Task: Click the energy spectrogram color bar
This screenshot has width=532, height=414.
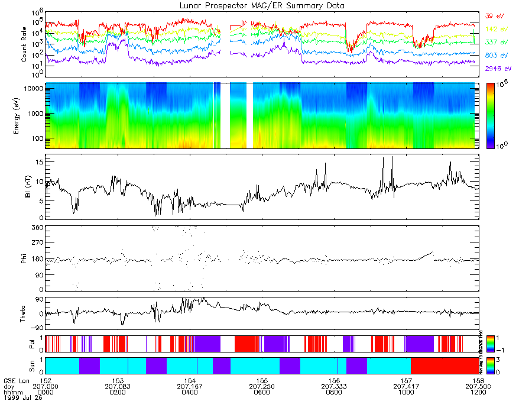Action: click(x=491, y=116)
